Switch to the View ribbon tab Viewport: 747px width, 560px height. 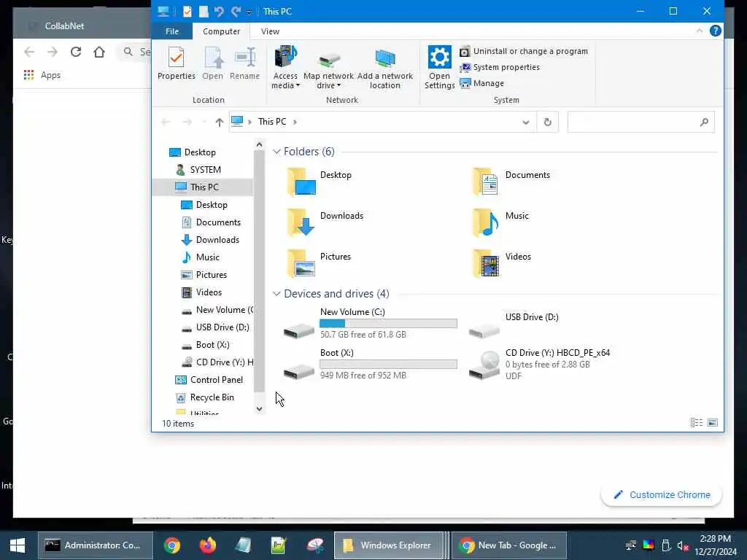[x=270, y=31]
